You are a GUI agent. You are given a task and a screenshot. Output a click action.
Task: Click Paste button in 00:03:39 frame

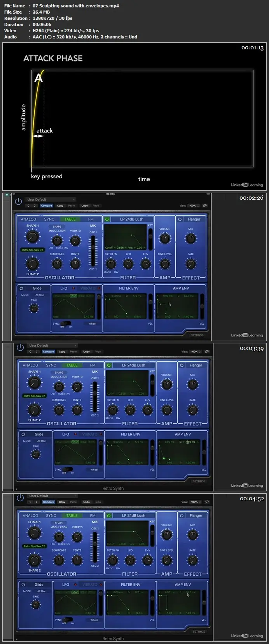[x=73, y=352]
